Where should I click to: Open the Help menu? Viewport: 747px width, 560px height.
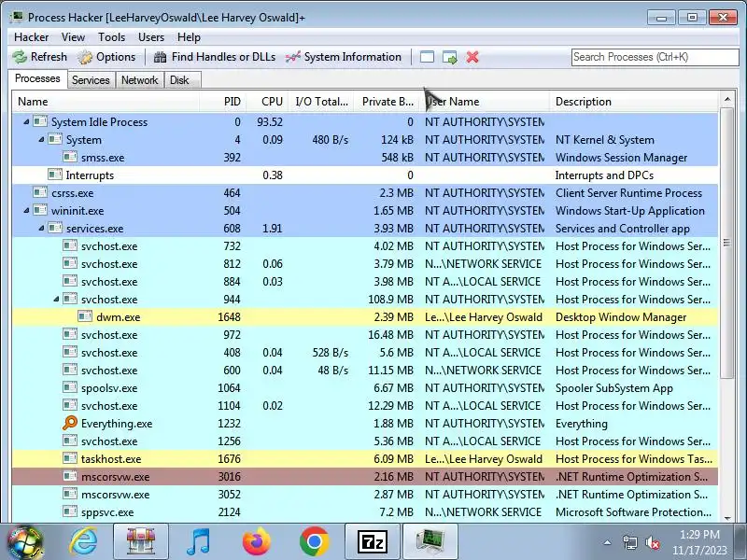click(x=189, y=37)
